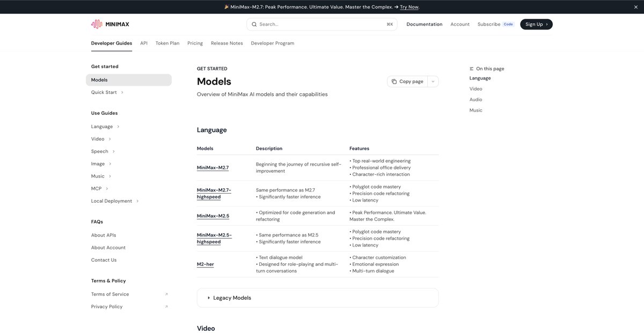The width and height of the screenshot is (644, 333).
Task: Close the announcement banner
Action: click(x=636, y=7)
